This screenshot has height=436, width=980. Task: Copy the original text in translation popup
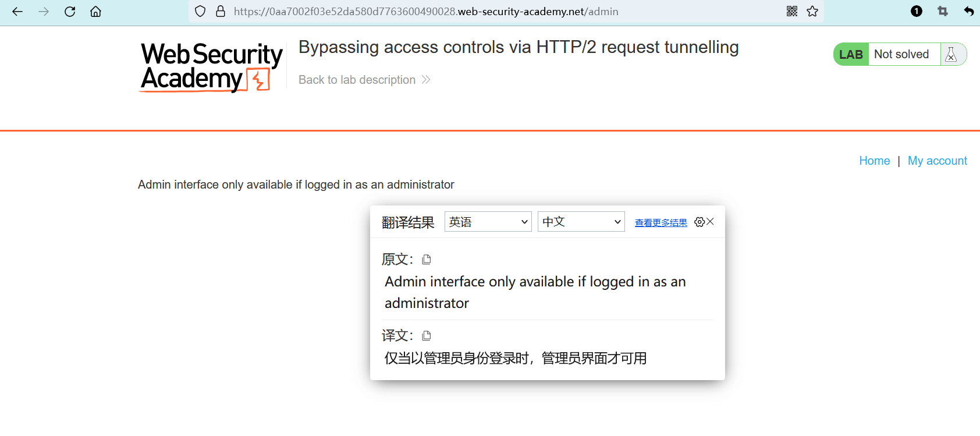pos(427,260)
